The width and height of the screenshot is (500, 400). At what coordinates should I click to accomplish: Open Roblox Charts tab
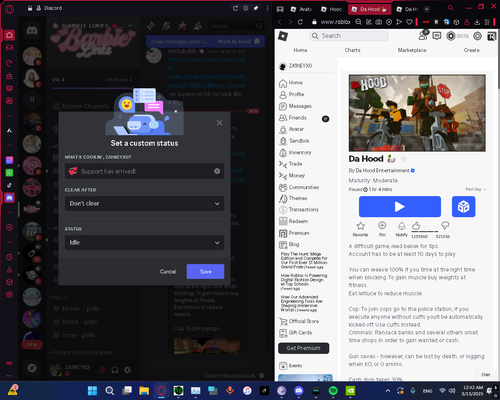(x=352, y=50)
